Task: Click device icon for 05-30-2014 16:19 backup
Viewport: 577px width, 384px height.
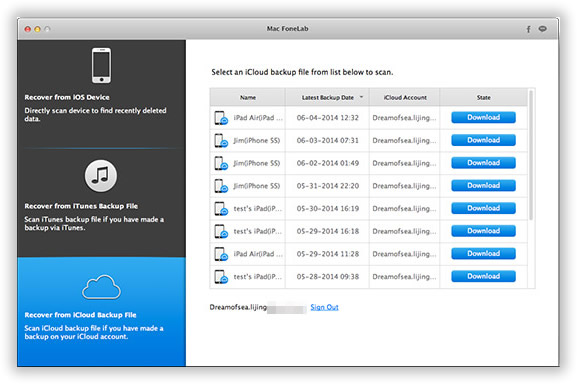Action: point(221,209)
